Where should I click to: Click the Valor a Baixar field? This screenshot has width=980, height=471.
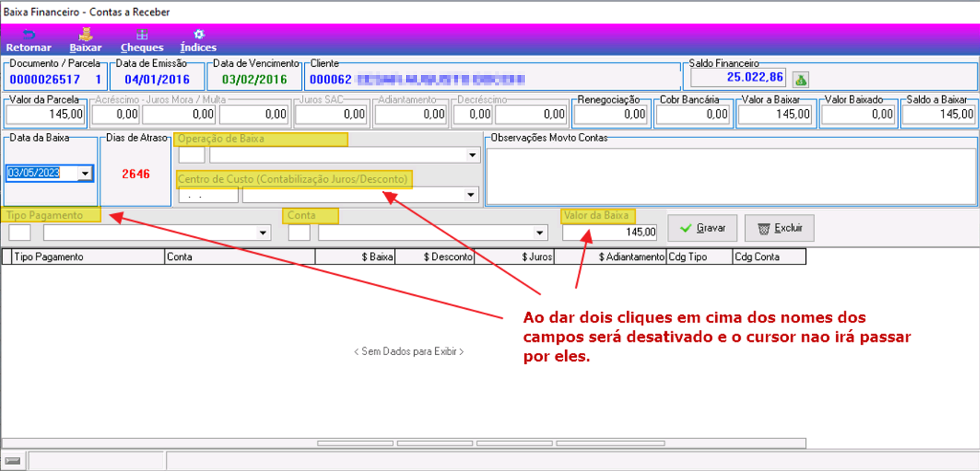tap(776, 114)
